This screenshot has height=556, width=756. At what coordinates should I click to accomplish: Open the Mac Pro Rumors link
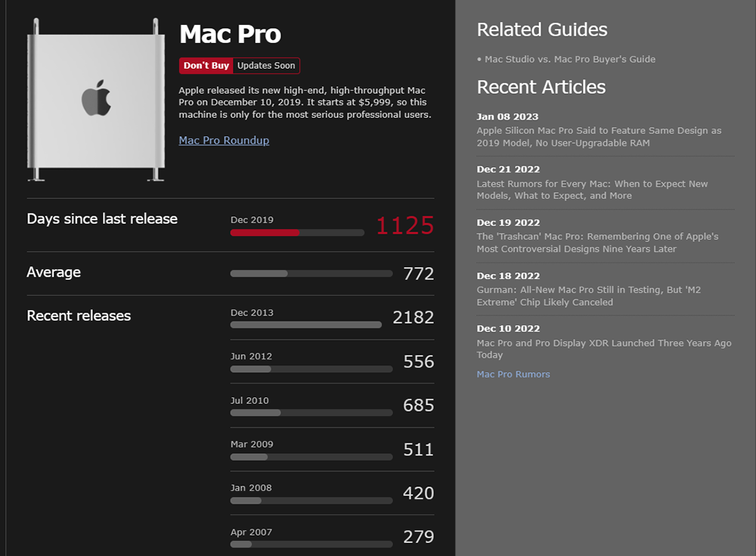[513, 374]
